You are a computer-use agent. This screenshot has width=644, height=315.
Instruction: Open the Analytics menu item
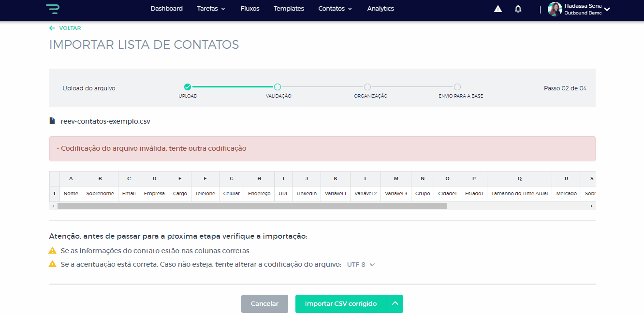point(380,9)
